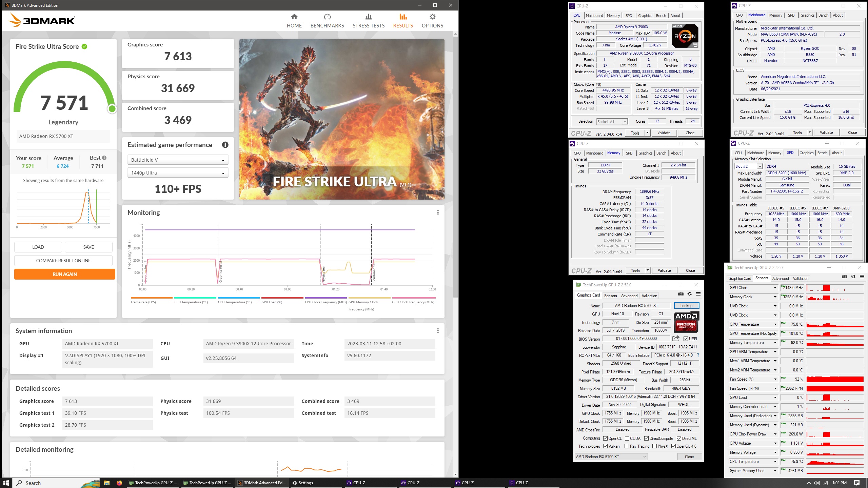Image resolution: width=868 pixels, height=488 pixels.
Task: Click the info icon beside Estimated game performance
Action: pos(225,145)
